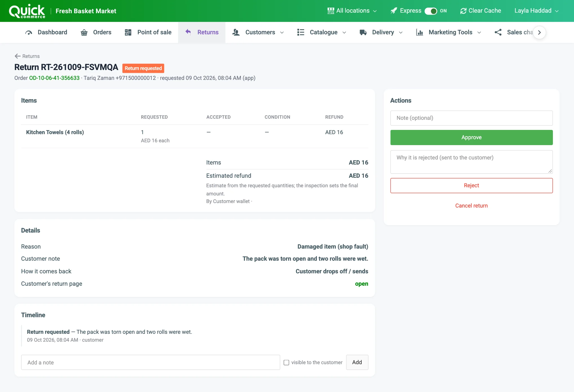This screenshot has height=392, width=574.
Task: Click the Delivery truck icon
Action: click(x=363, y=32)
